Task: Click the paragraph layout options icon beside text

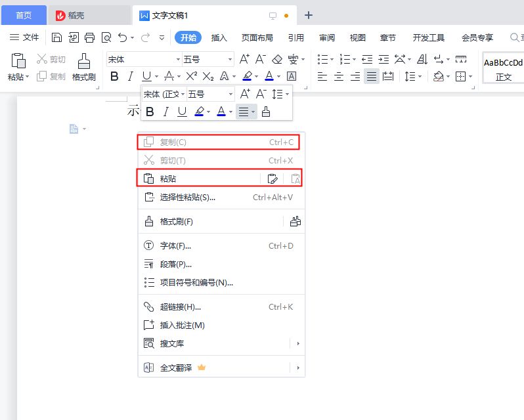Action: pyautogui.click(x=74, y=129)
